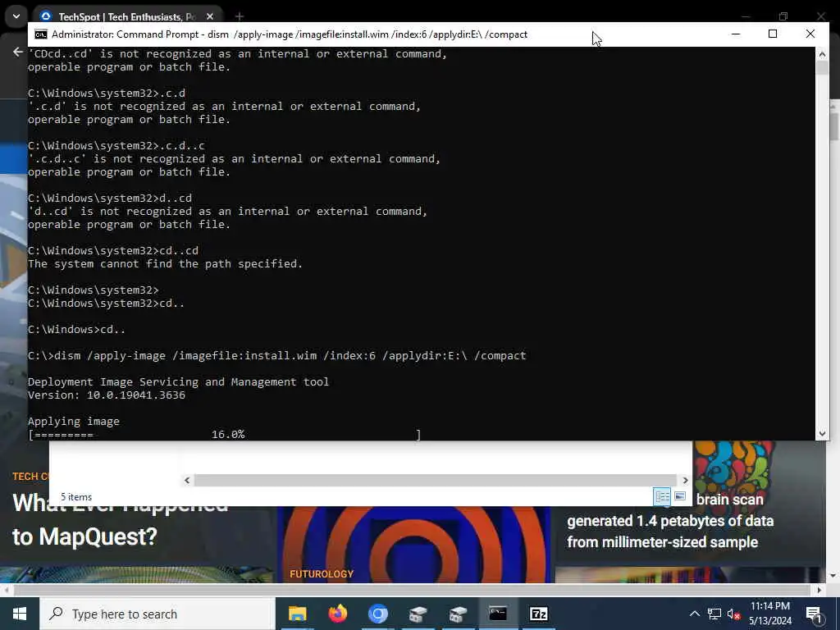Click the Command Prompt scroll up arrow
The image size is (840, 630).
click(822, 54)
